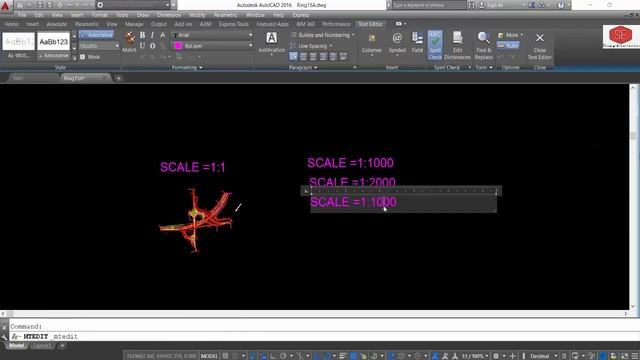
Task: Select the default paragraph alignment icon
Action: point(293,56)
